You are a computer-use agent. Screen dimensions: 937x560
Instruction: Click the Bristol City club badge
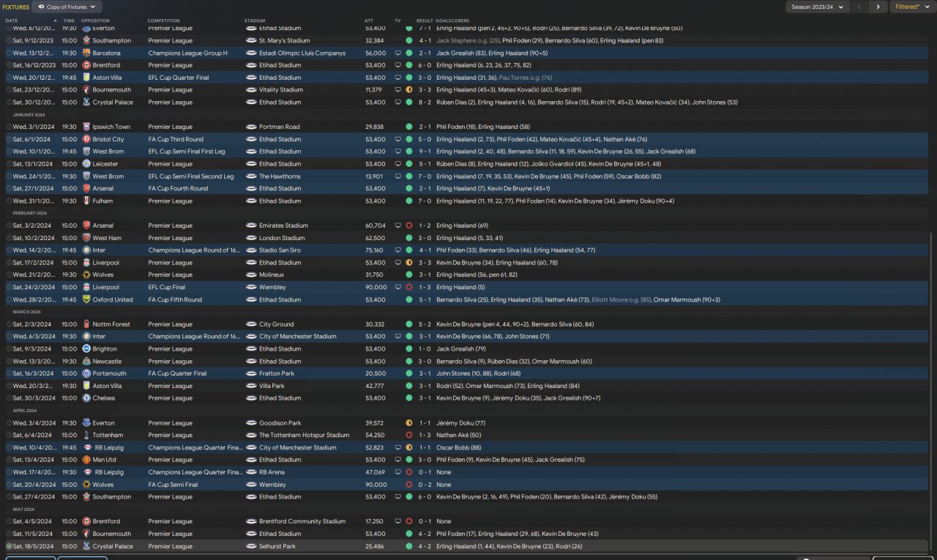(x=86, y=139)
